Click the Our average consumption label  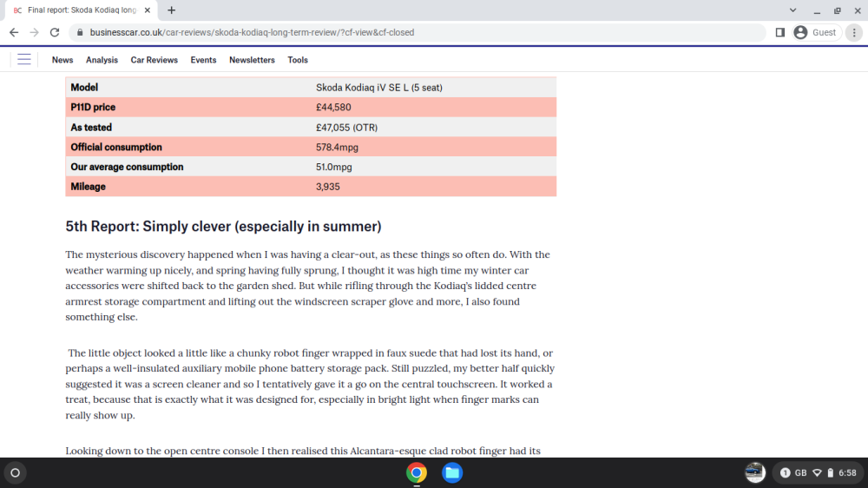(127, 167)
